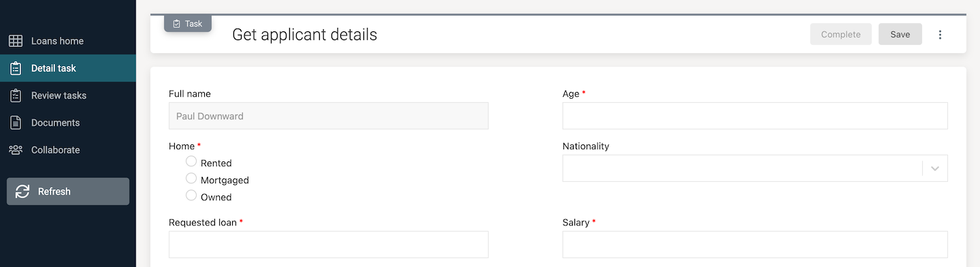The width and height of the screenshot is (980, 267).
Task: Click the Save button
Action: (x=900, y=34)
